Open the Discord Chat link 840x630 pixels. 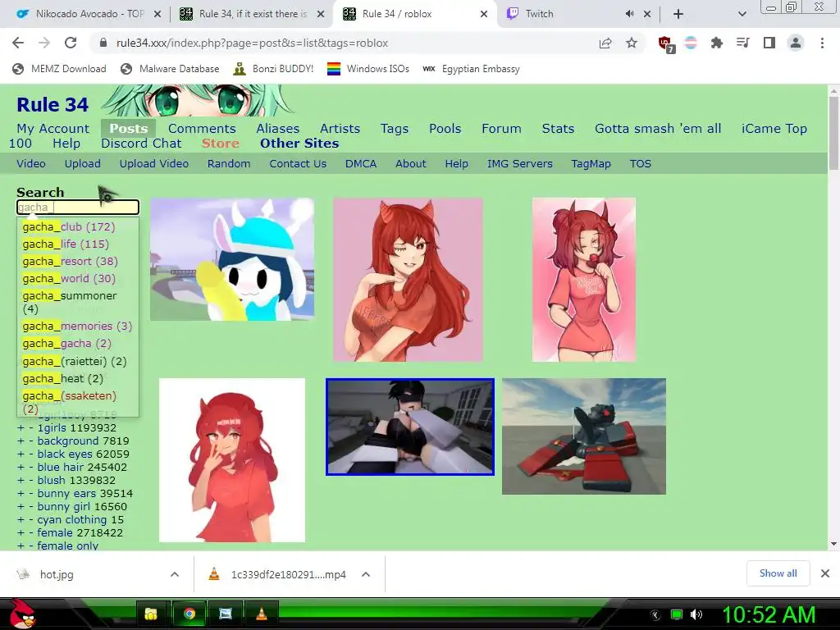click(141, 144)
